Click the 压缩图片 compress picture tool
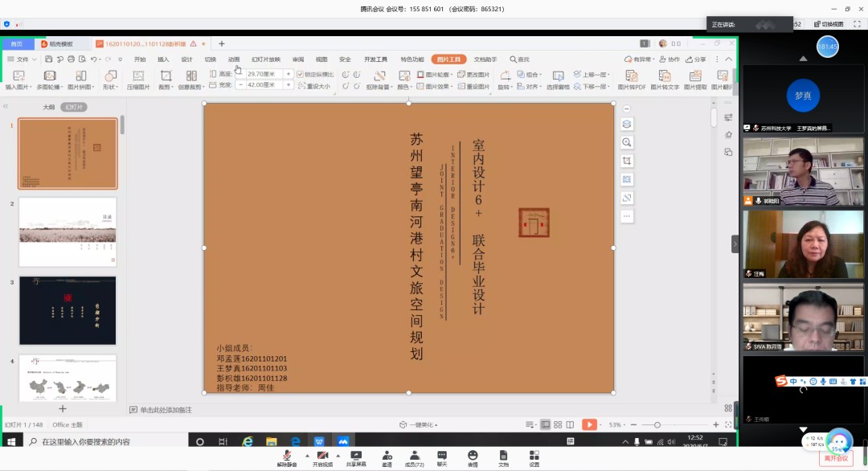868x471 pixels. (x=138, y=80)
